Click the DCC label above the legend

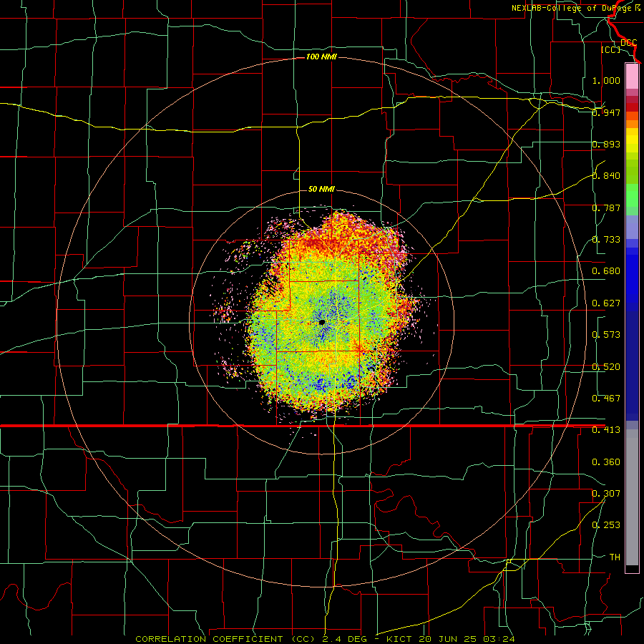point(629,43)
